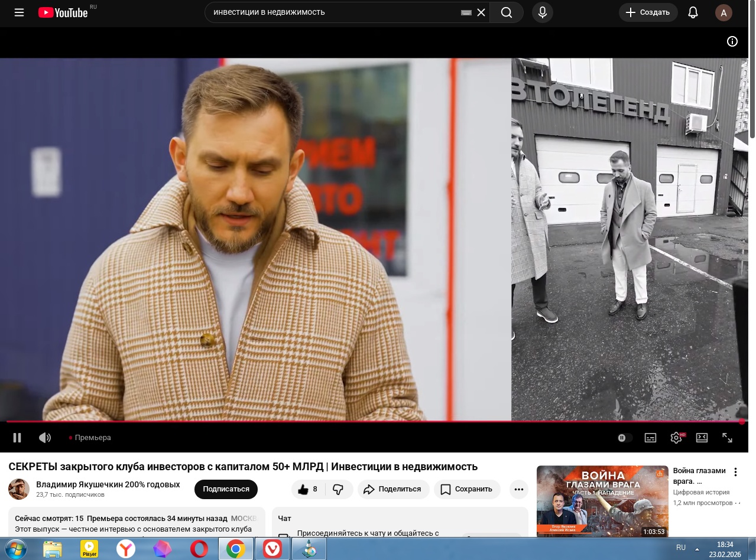
Task: Open the three-dot more actions menu
Action: coord(519,489)
